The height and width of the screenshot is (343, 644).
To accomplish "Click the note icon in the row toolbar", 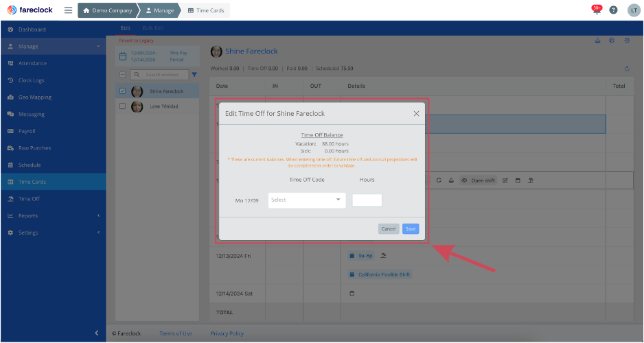I will click(439, 180).
